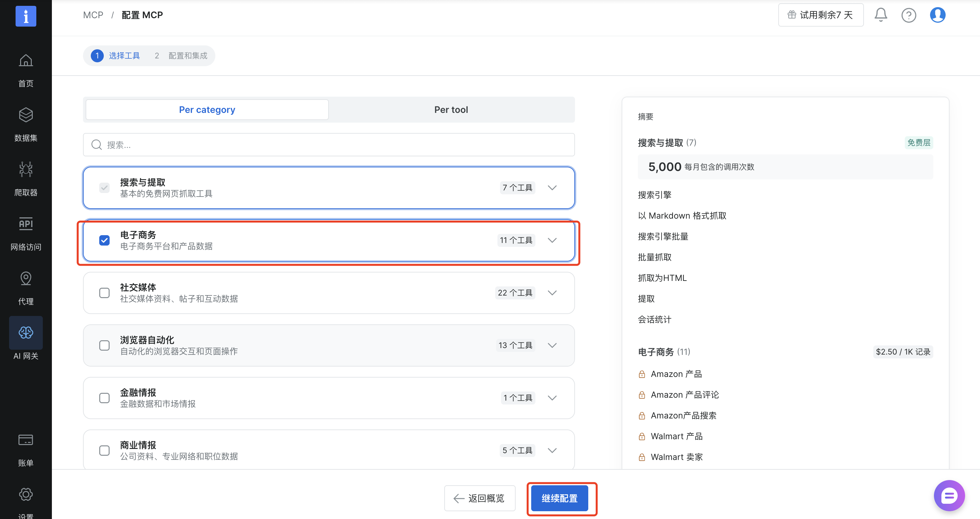
Task: Check the 社交媒体 category checkbox
Action: pos(104,293)
